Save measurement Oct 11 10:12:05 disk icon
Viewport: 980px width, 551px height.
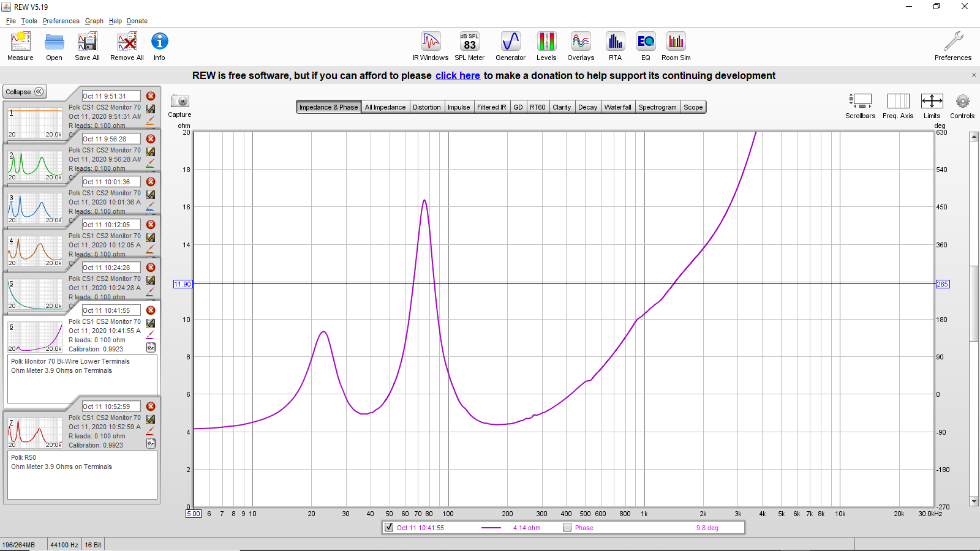pos(150,237)
